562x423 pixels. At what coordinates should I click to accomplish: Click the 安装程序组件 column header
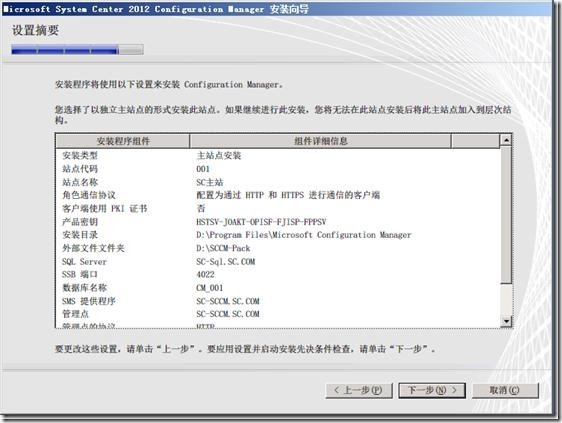123,141
